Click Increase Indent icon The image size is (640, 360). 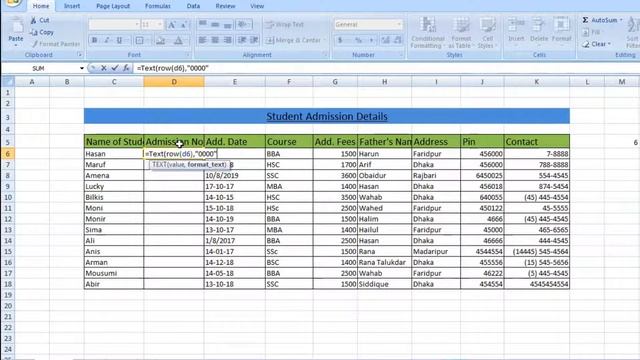pyautogui.click(x=254, y=40)
